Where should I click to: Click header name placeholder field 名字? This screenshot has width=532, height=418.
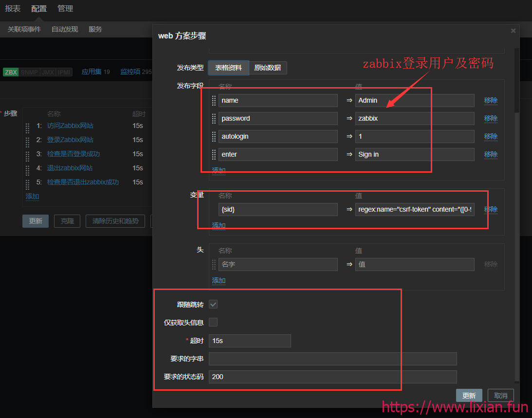tap(278, 264)
